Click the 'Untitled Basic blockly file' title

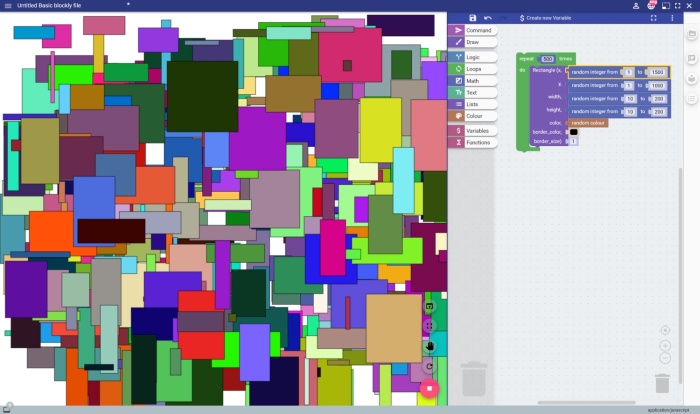click(49, 6)
